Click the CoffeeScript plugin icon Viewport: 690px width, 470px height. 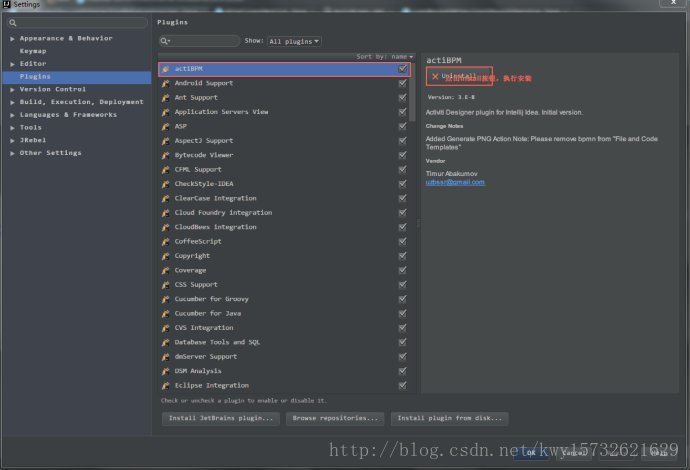click(165, 242)
